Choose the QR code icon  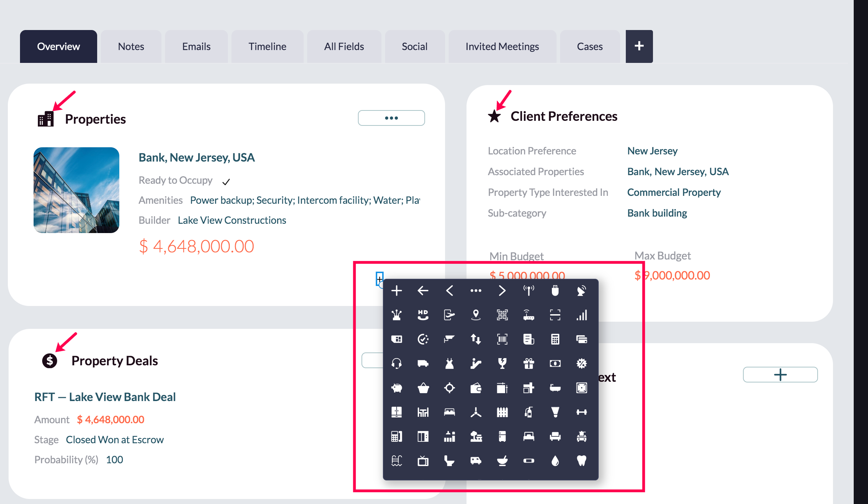click(502, 315)
